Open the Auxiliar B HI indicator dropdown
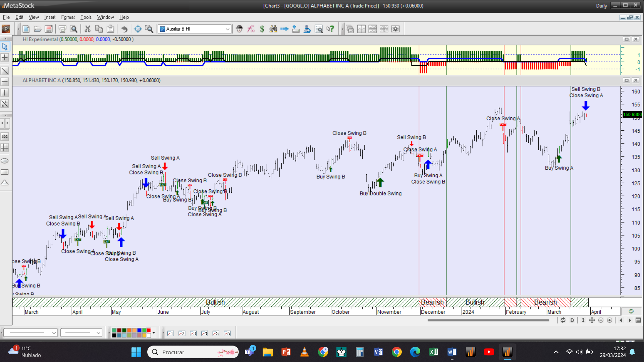The image size is (644, 362). [x=227, y=29]
